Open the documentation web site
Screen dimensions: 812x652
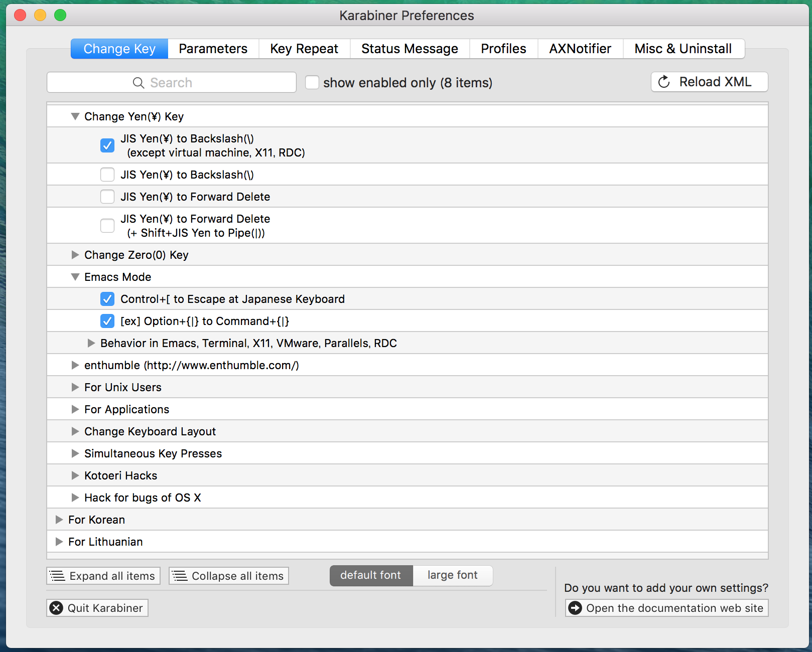[x=667, y=608]
